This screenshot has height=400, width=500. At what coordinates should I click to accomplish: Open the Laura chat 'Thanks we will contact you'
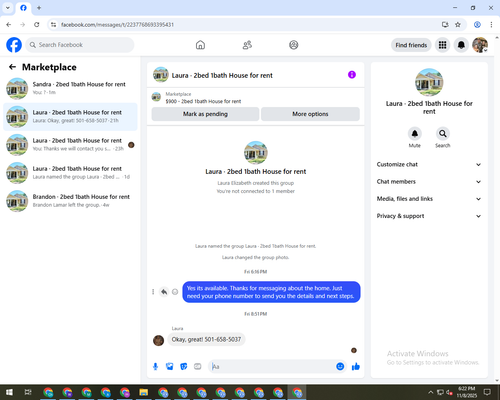(70, 145)
